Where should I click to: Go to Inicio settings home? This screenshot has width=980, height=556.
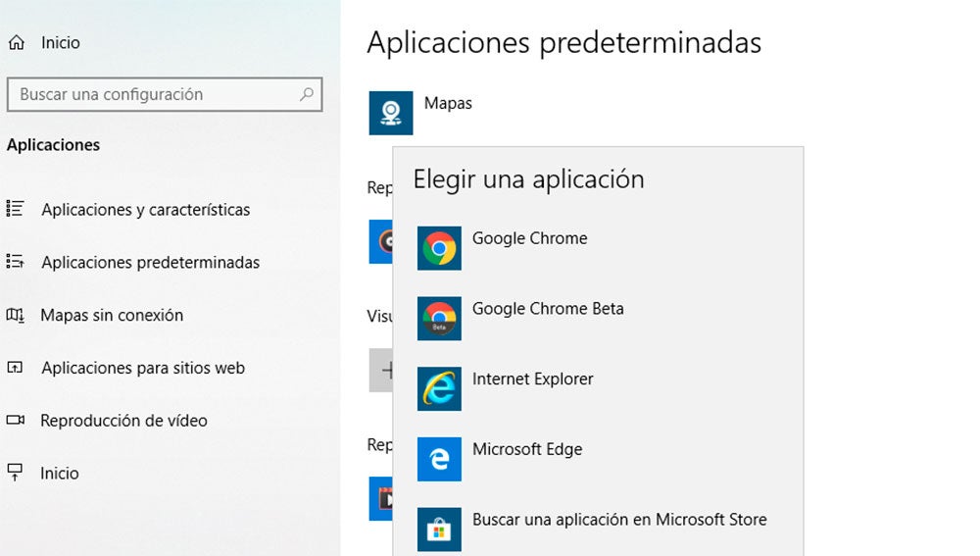pyautogui.click(x=61, y=42)
